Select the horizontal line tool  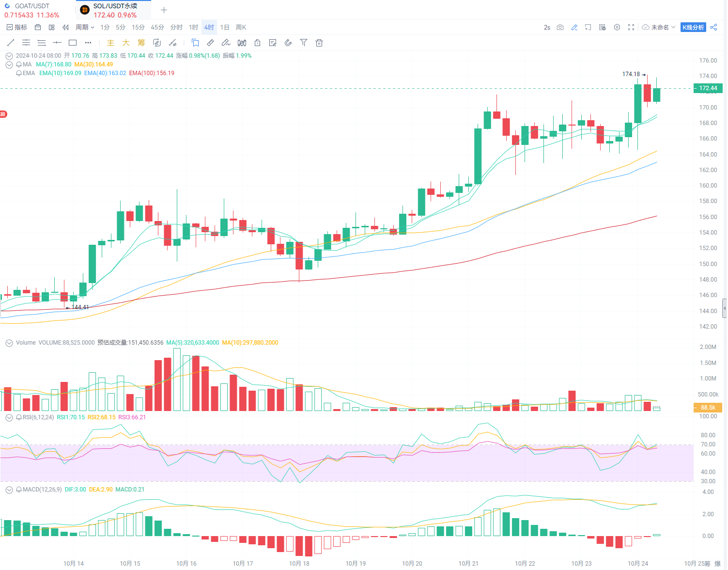[x=57, y=43]
